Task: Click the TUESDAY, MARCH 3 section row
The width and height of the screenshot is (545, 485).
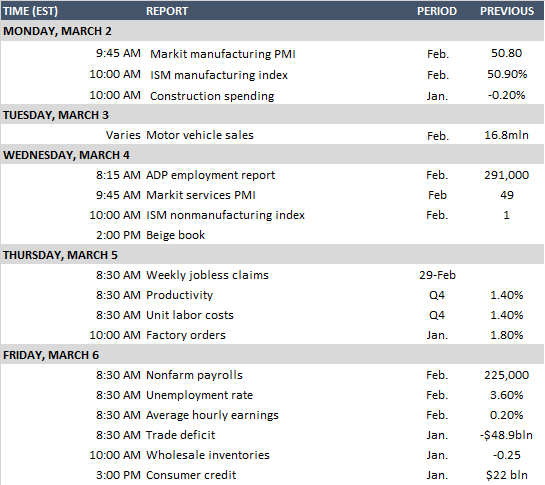Action: click(272, 115)
